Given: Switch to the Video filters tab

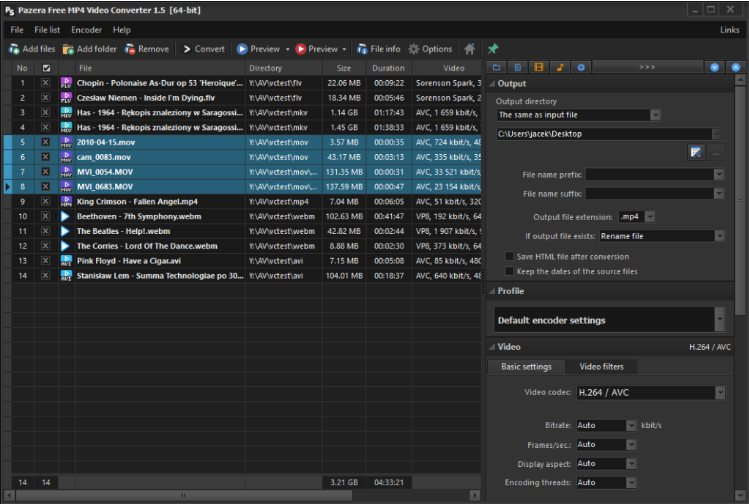Looking at the screenshot, I should pyautogui.click(x=601, y=367).
